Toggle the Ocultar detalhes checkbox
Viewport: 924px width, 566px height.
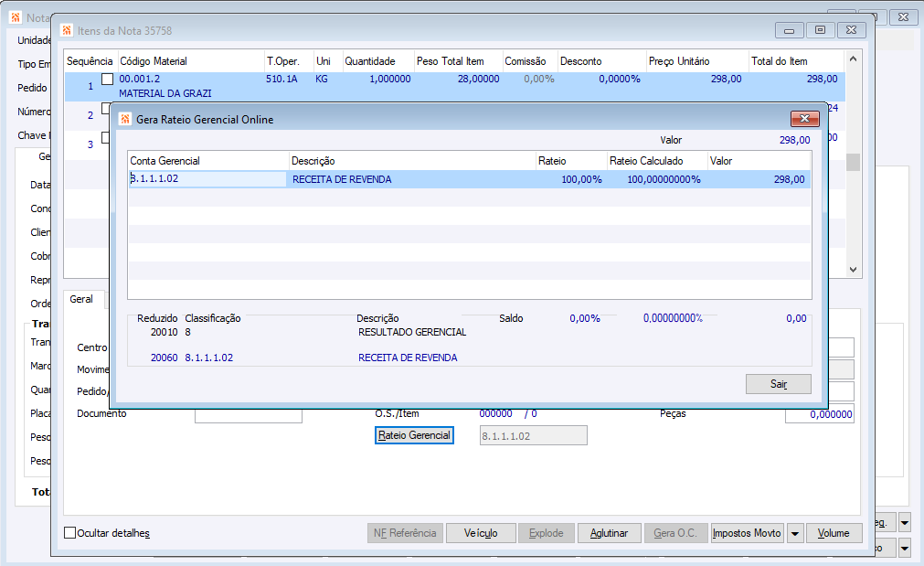click(x=69, y=533)
